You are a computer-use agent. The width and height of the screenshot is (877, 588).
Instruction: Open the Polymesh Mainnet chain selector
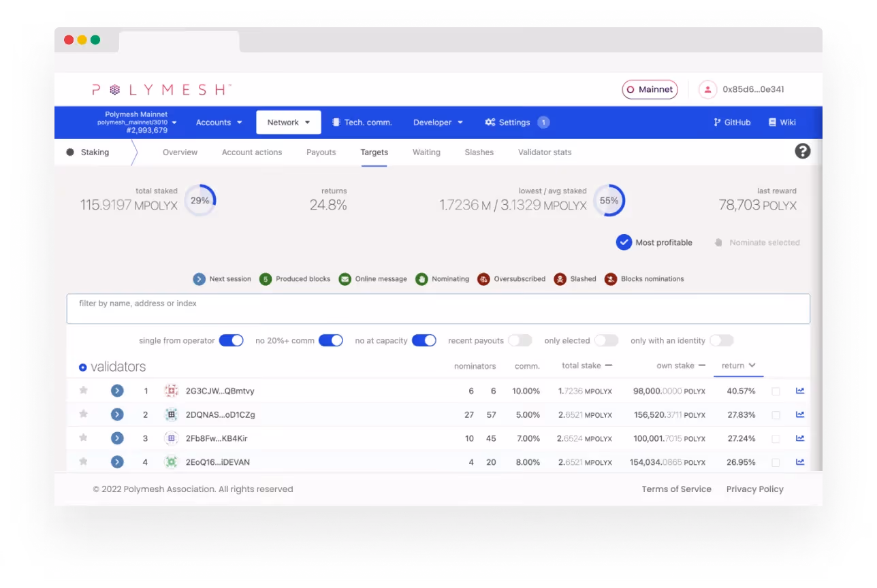click(136, 122)
